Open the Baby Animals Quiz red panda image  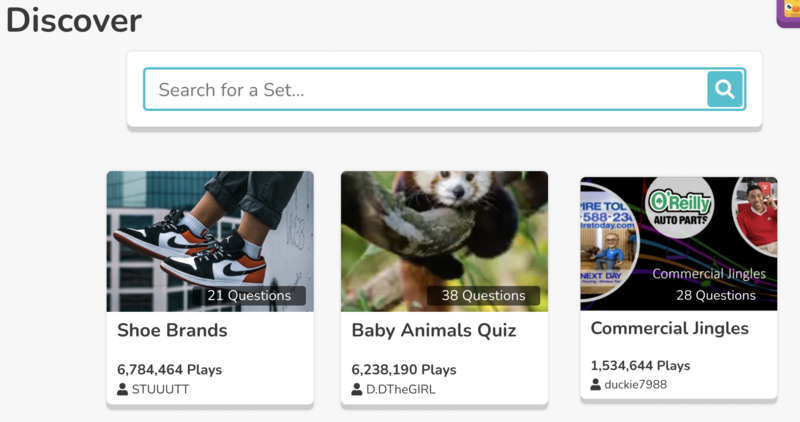coord(444,230)
